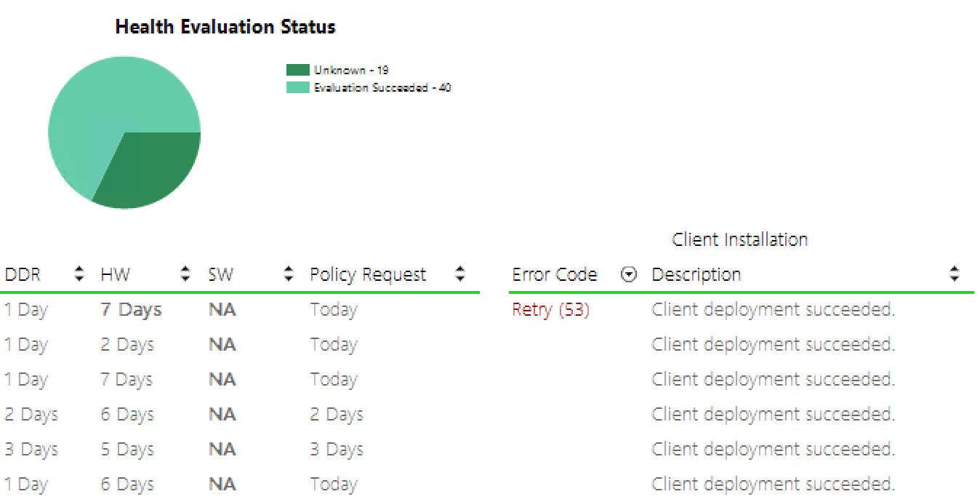Click the row showing 3 Days DDR
Screen dimensions: 980x502
point(32,449)
